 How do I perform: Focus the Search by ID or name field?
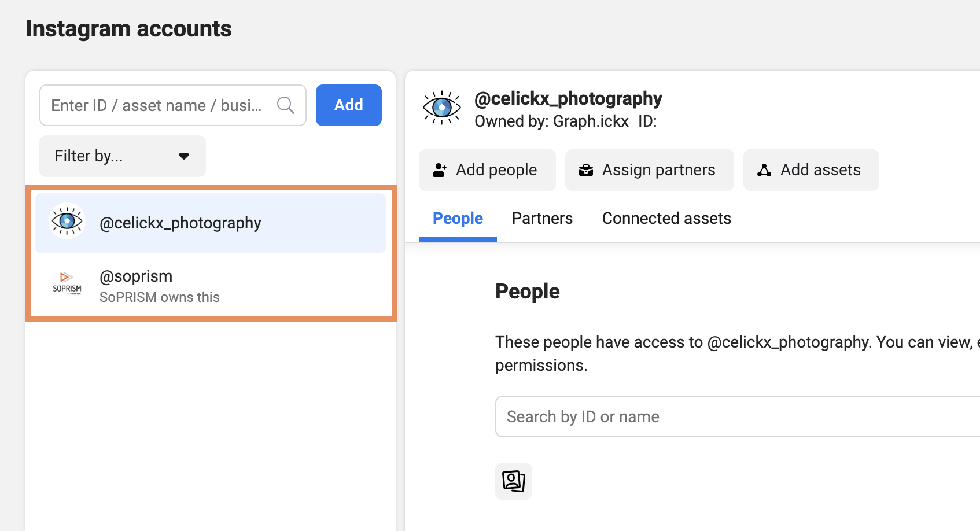pos(738,416)
